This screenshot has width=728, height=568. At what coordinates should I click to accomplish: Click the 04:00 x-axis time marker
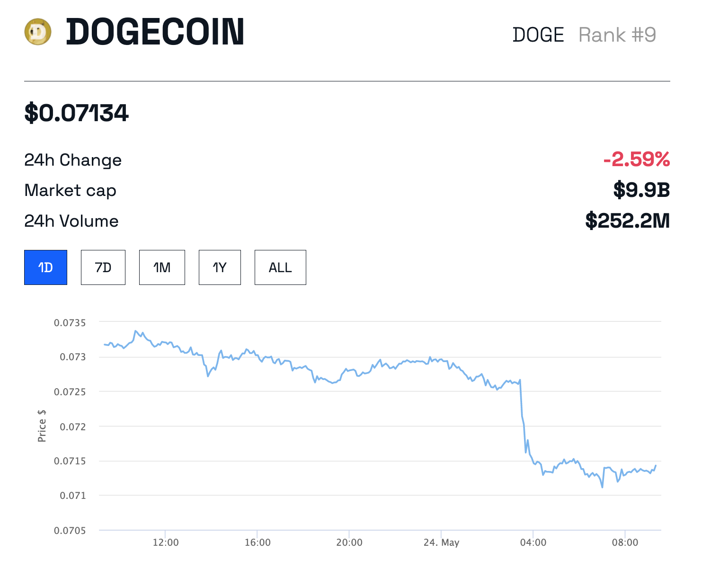pyautogui.click(x=533, y=542)
